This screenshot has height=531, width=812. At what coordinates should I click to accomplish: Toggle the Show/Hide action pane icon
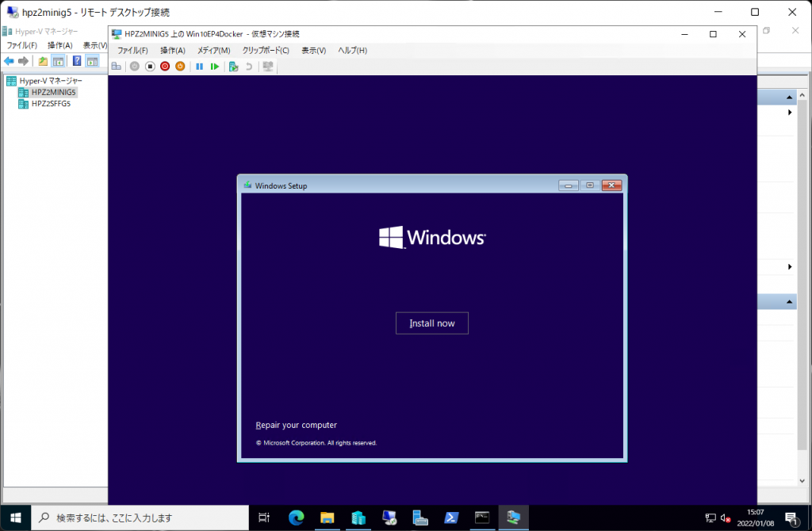tap(92, 61)
